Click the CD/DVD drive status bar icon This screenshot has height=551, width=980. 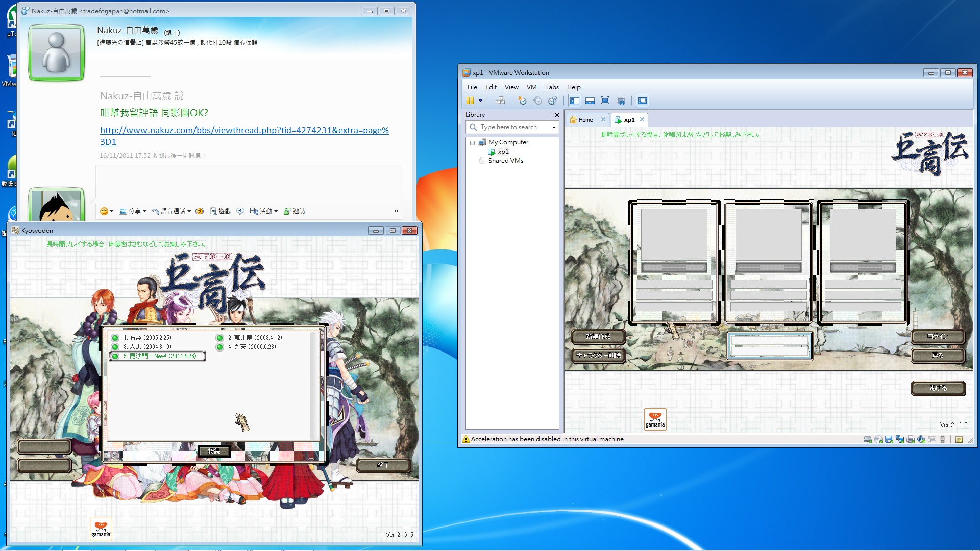coord(878,439)
